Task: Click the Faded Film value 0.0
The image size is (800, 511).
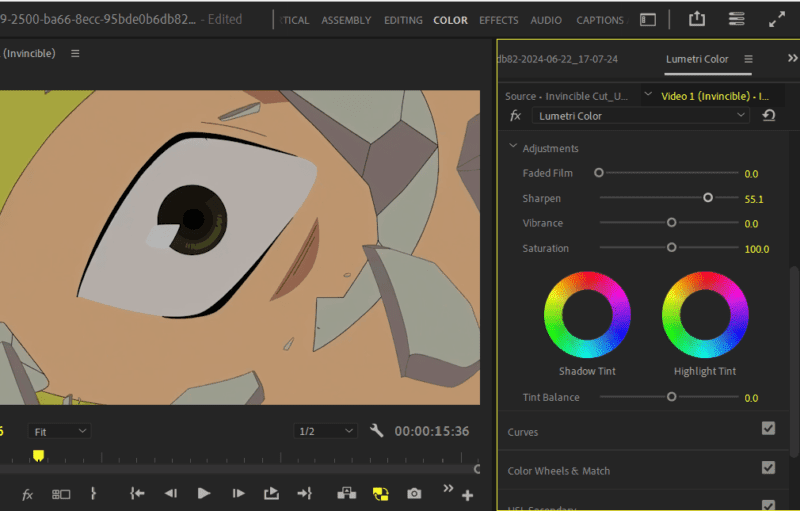Action: coord(751,174)
